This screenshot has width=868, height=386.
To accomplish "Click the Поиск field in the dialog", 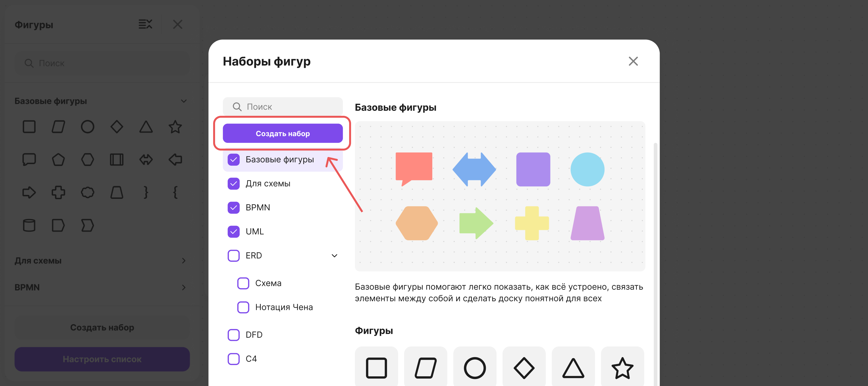I will 283,107.
